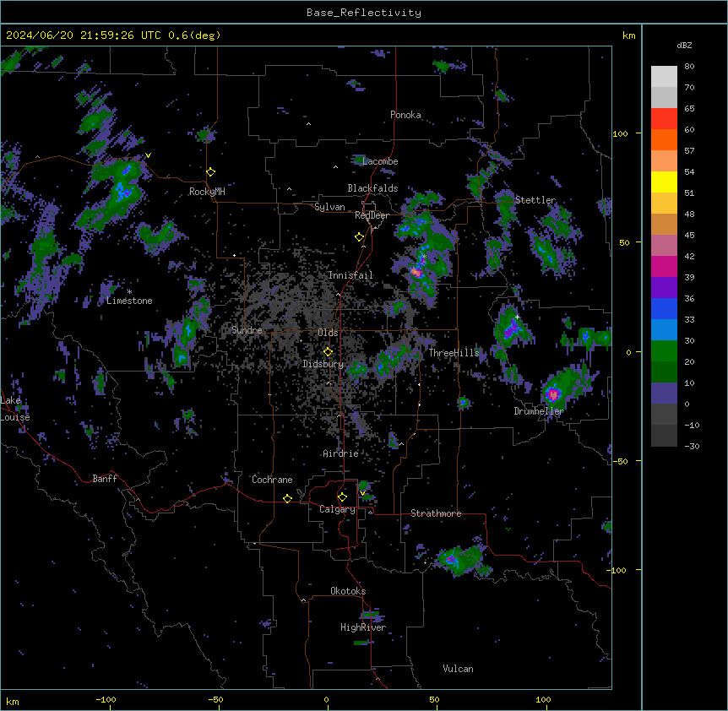Click the -30 value on the dBZ legend
The height and width of the screenshot is (711, 728).
click(692, 447)
